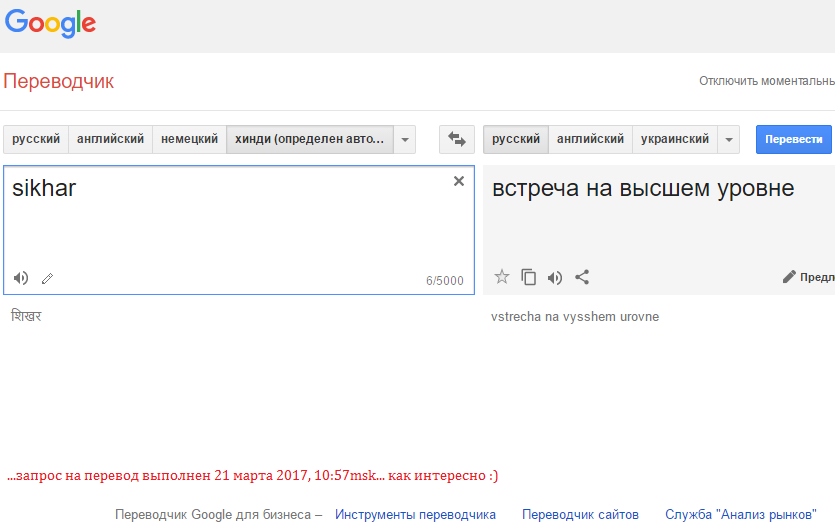Expand the target language dropdown arrow
This screenshot has width=835, height=524.
tap(729, 140)
